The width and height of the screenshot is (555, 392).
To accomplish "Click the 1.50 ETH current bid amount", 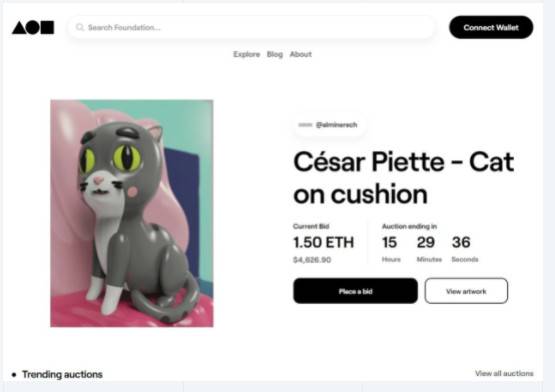I will pyautogui.click(x=324, y=243).
